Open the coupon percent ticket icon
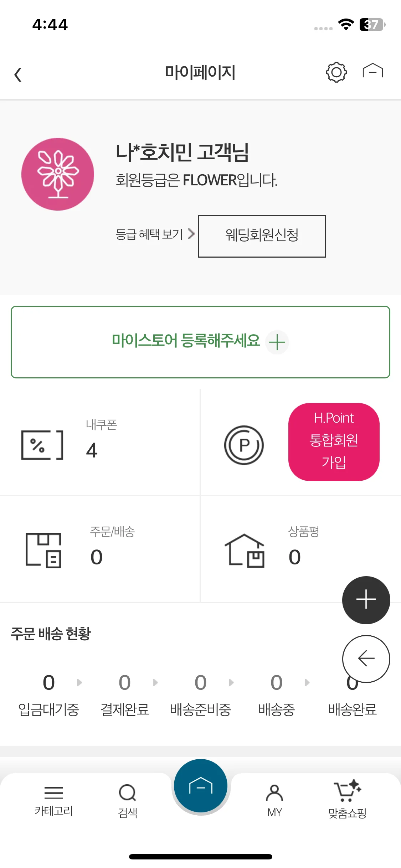 (42, 445)
